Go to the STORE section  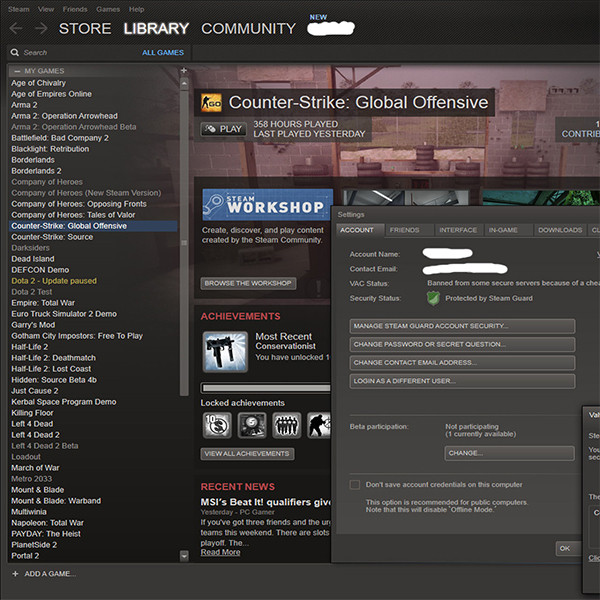click(x=85, y=29)
